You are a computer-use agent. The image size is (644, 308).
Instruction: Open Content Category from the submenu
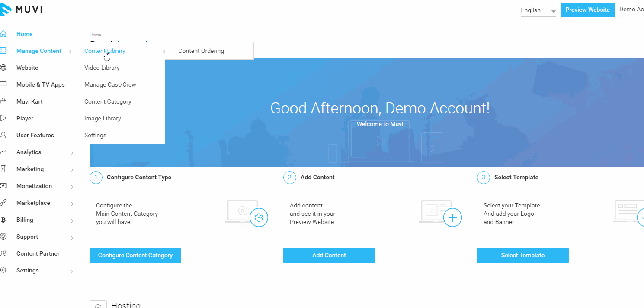tap(108, 101)
